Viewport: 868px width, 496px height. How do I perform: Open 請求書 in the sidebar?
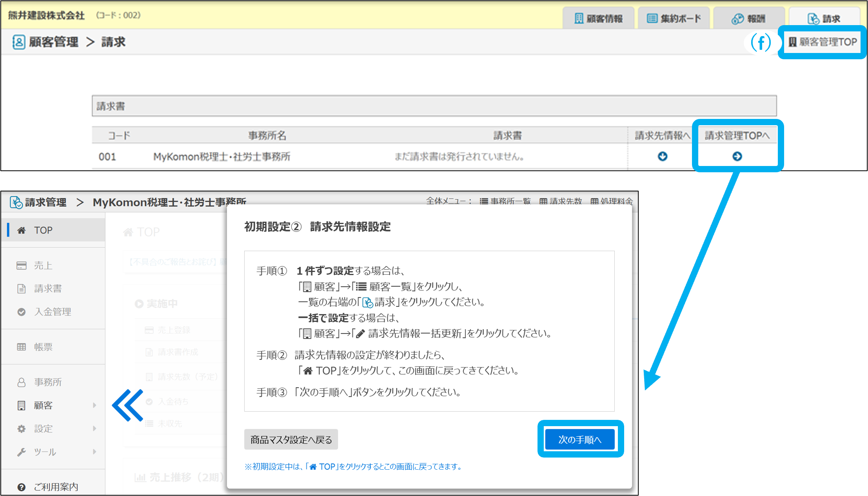[x=47, y=289]
